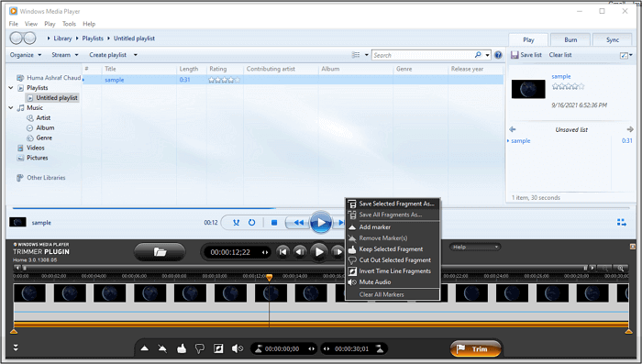This screenshot has width=642, height=364.
Task: Click Remove marker icon in bottom toolbar
Action: coord(162,348)
